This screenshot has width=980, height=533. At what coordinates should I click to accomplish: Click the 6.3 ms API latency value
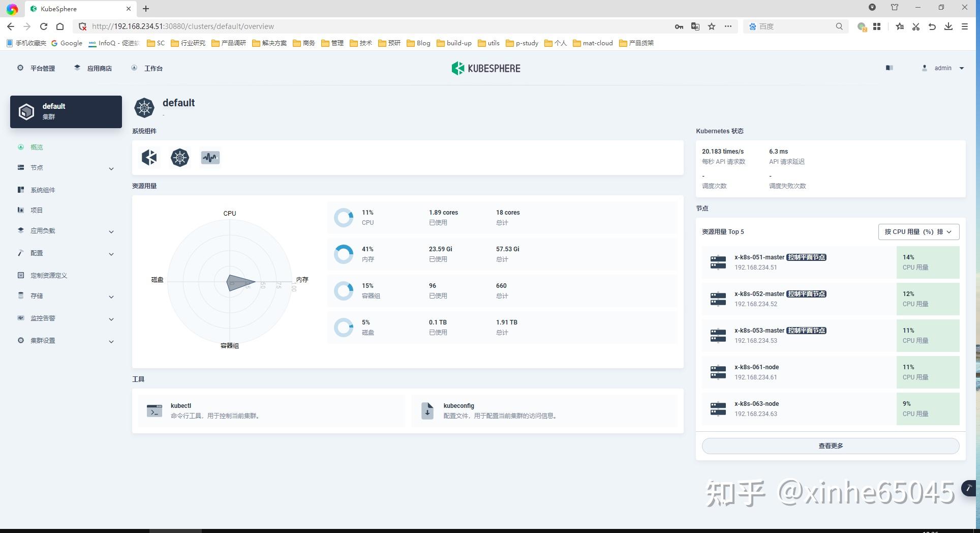coord(778,152)
